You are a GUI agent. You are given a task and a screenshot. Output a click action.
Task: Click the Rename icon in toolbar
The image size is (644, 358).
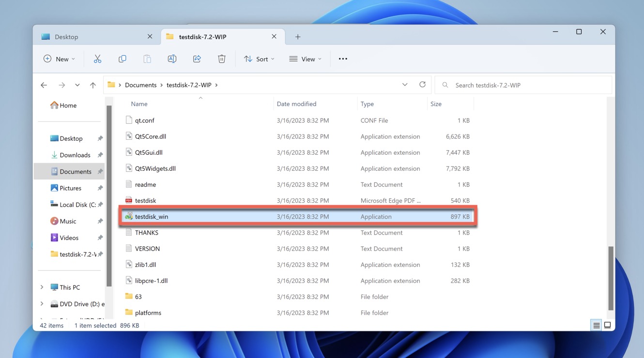[x=172, y=59]
